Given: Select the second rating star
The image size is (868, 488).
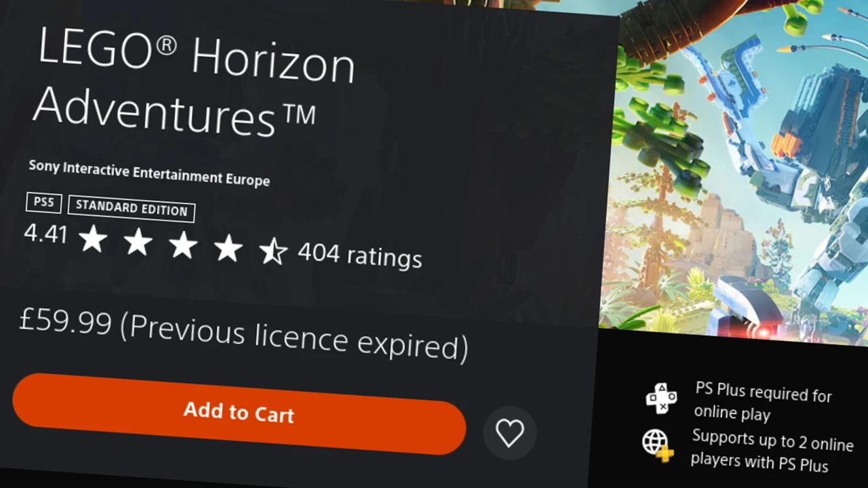Looking at the screenshot, I should (138, 242).
